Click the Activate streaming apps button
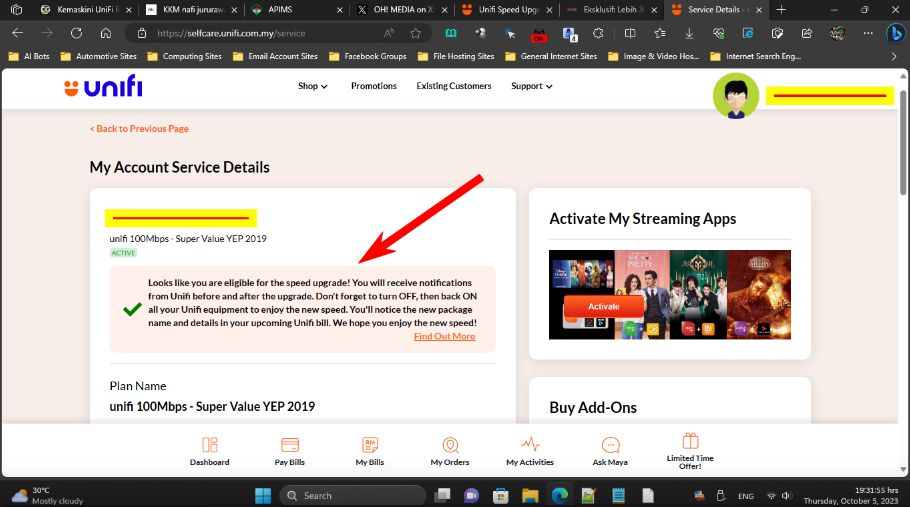 tap(604, 306)
